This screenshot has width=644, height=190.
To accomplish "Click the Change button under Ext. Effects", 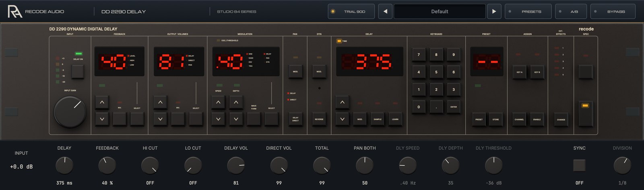I will (561, 119).
